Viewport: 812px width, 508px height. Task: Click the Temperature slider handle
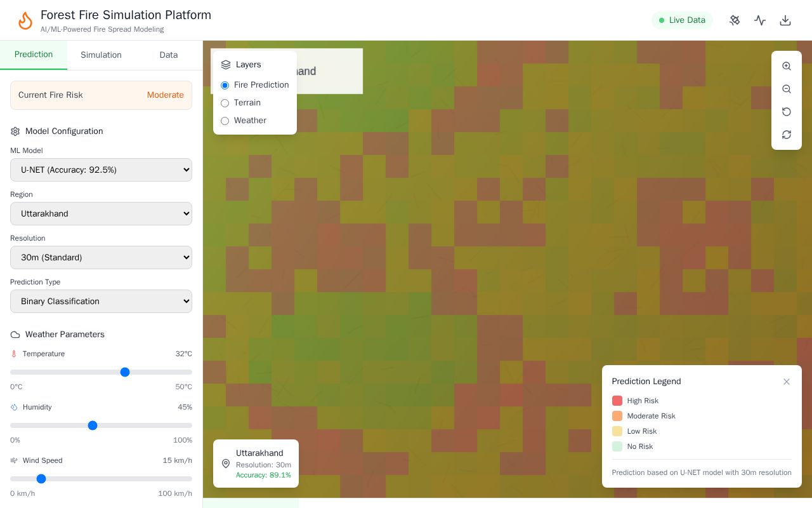[125, 372]
